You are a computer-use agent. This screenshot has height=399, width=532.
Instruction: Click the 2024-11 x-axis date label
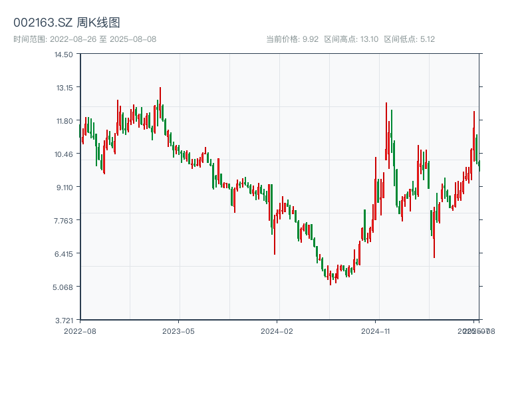coord(376,331)
